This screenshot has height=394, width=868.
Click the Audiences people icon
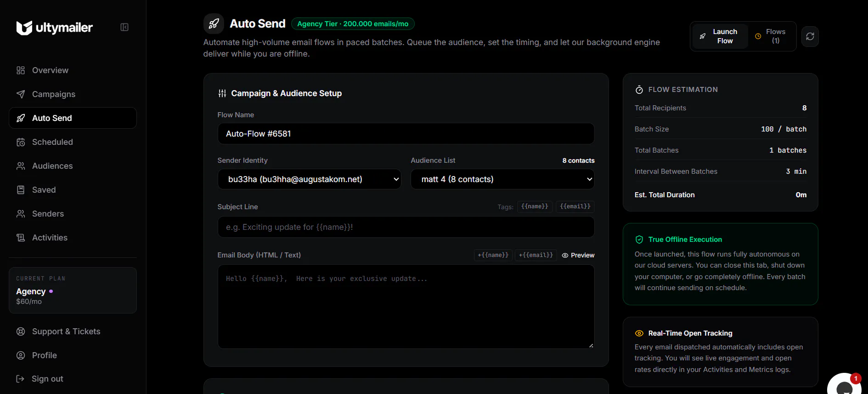point(21,166)
